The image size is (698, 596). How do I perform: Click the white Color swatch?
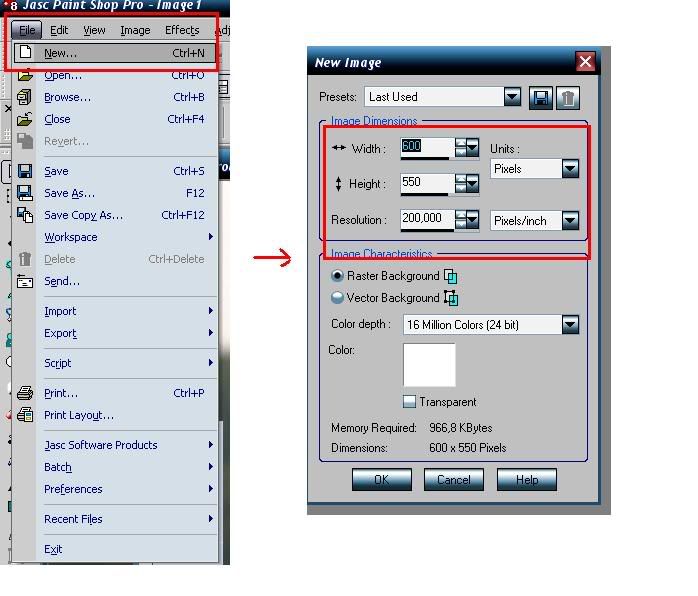coord(429,365)
